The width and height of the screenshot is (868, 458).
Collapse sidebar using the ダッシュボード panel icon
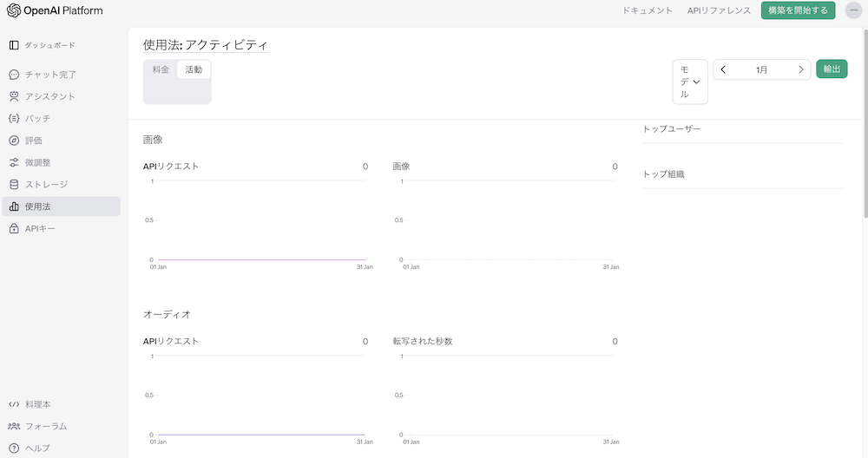tap(14, 44)
